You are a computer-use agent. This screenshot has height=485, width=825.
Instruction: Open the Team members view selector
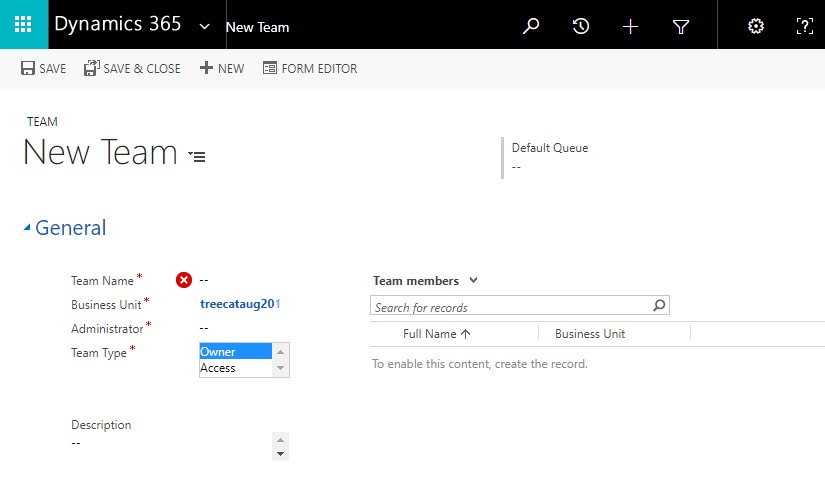[473, 281]
